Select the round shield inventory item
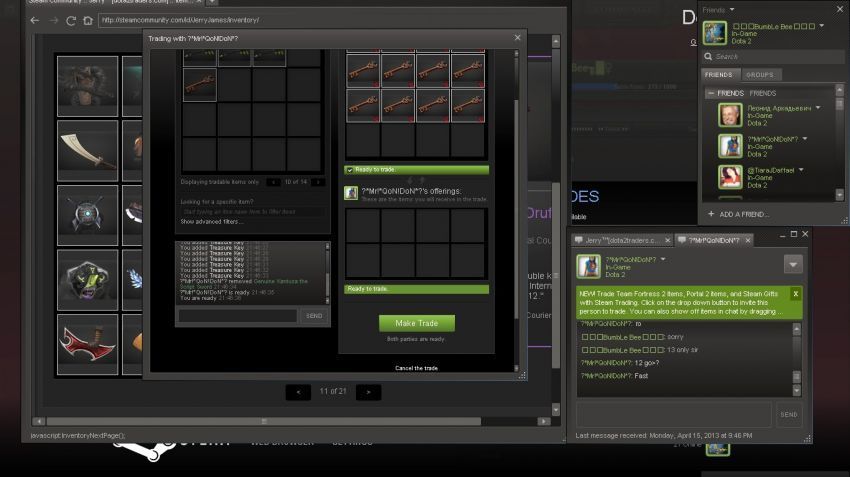This screenshot has height=477, width=850. tap(87, 215)
